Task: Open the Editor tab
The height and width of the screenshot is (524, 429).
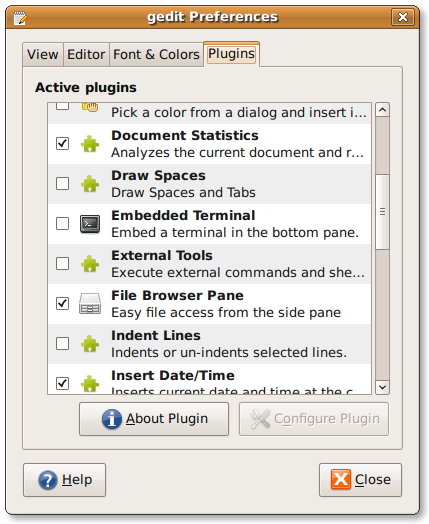Action: click(x=86, y=54)
